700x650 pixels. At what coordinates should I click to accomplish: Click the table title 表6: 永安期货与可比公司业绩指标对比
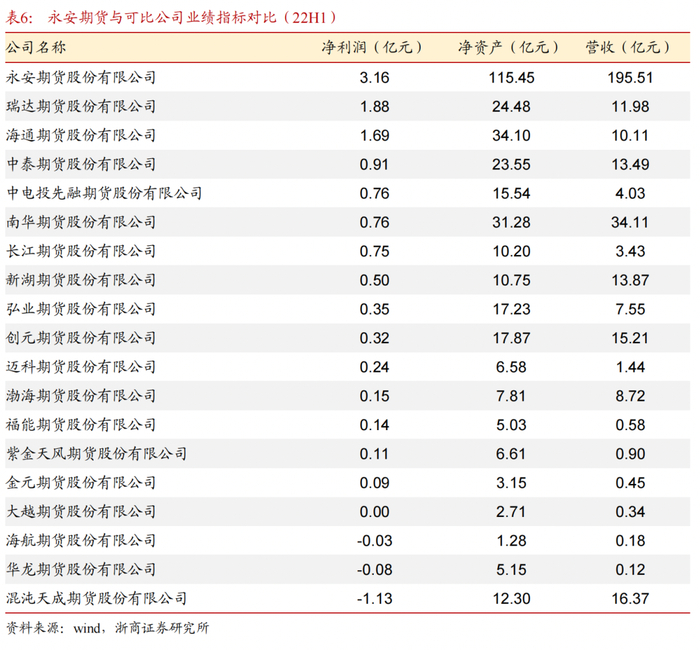(x=171, y=18)
